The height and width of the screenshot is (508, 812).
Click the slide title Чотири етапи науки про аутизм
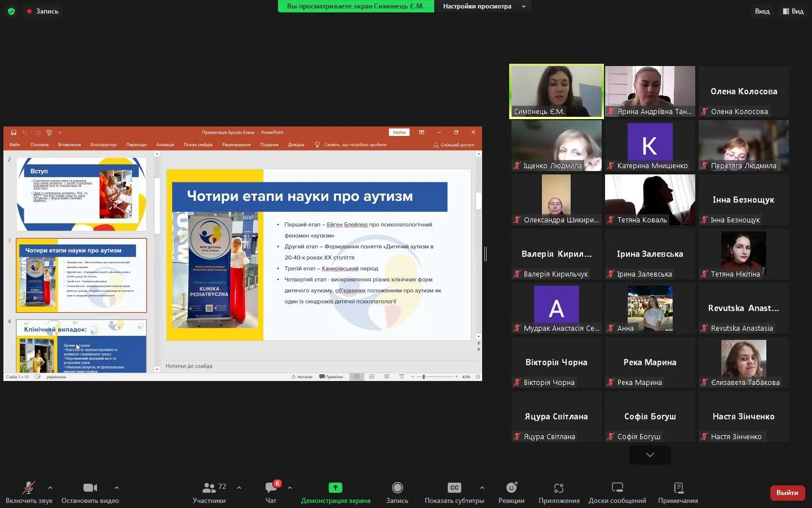[300, 196]
